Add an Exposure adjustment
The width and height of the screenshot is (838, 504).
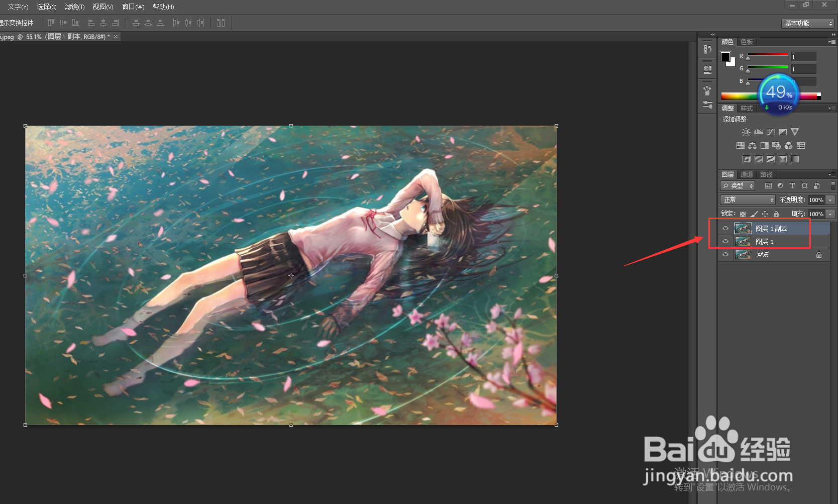click(x=783, y=132)
